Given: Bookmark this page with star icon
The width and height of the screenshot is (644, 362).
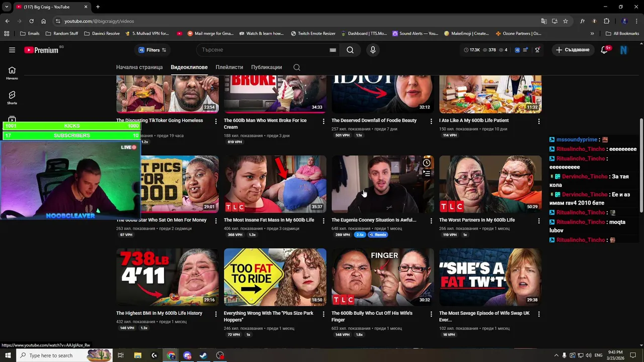Looking at the screenshot, I should [x=566, y=21].
